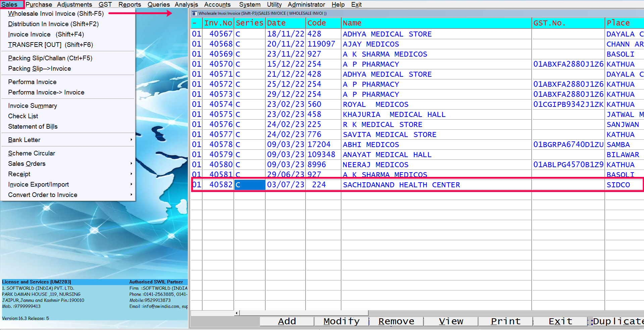Viewport: 644px width, 330px height.
Task: Select invoice 40574 Royal Medicos row
Action: tap(375, 105)
